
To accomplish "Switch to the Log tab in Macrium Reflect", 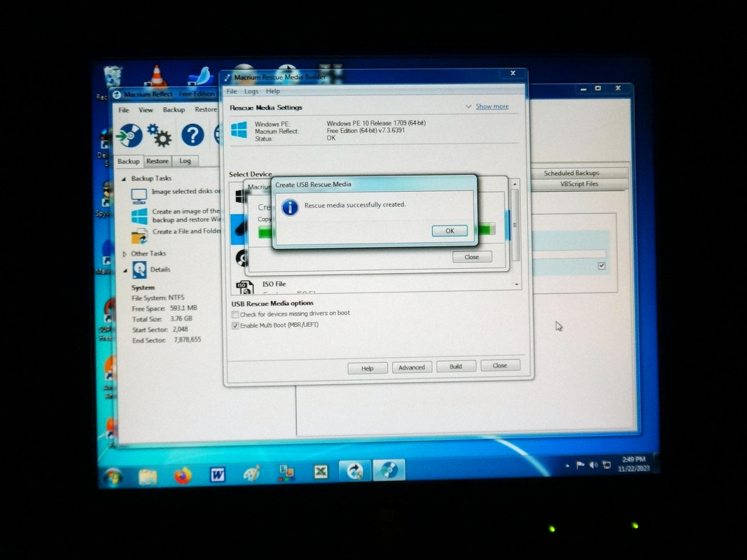I will click(185, 161).
